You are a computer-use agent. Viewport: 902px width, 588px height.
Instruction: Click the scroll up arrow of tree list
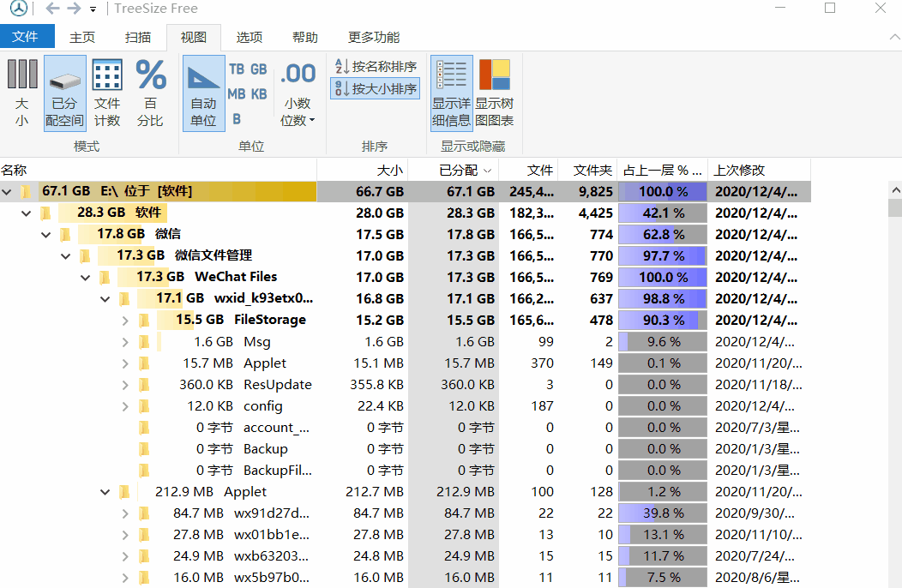895,190
